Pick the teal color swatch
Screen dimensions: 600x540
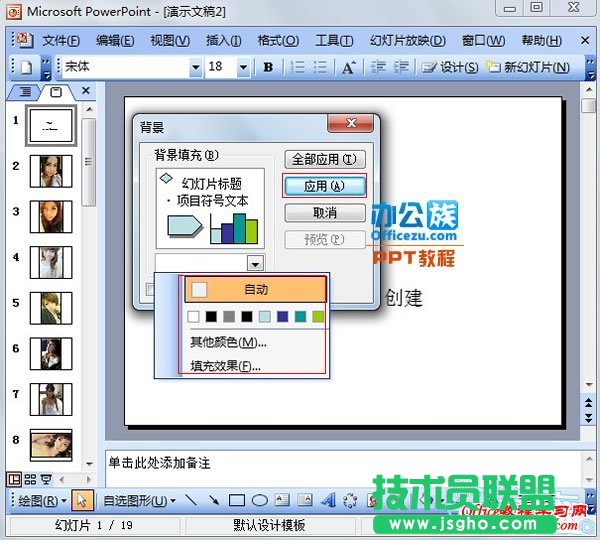300,316
